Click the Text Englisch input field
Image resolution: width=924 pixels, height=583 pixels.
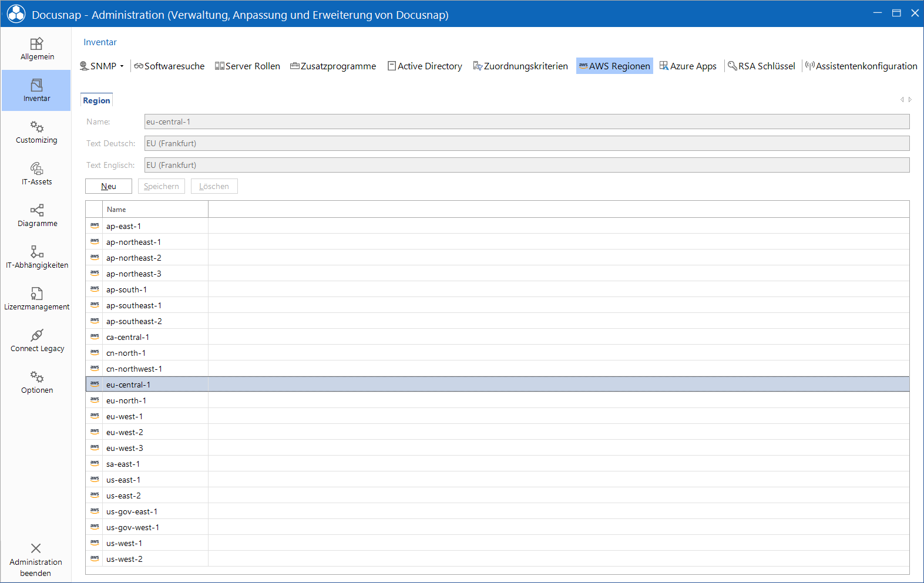(527, 165)
